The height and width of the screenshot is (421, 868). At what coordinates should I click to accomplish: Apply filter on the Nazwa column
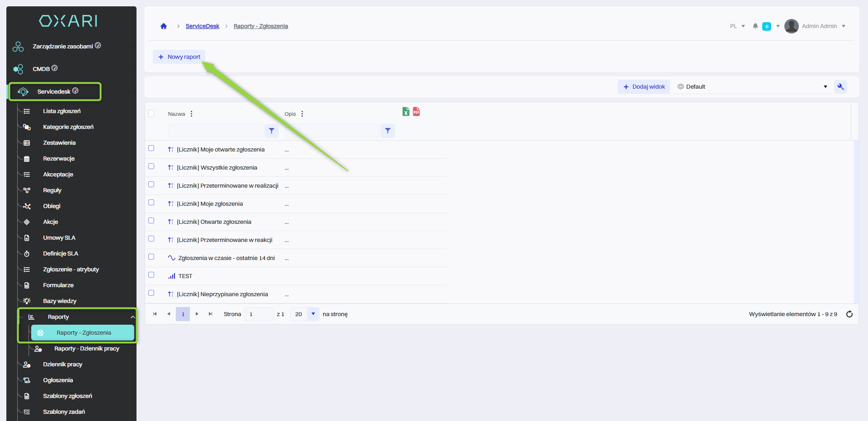tap(271, 131)
